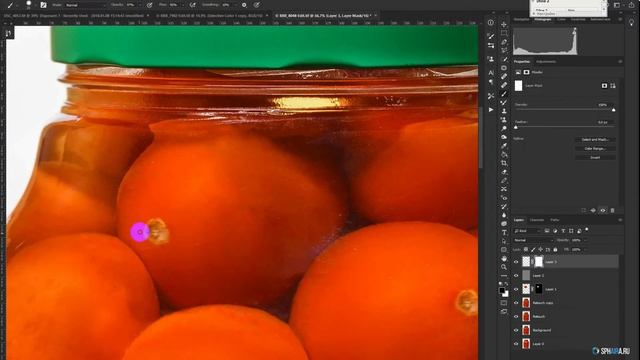Apply mask icon in Properties panel
The width and height of the screenshot is (640, 360).
point(593,210)
